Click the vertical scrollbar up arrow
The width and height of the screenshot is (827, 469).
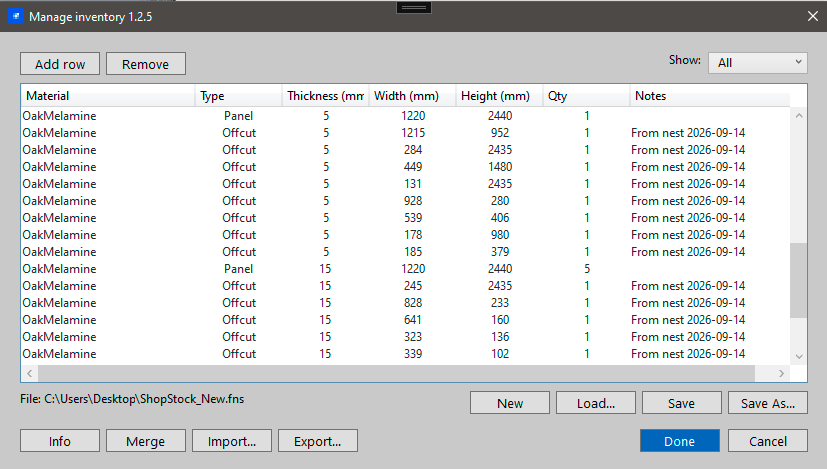(799, 116)
